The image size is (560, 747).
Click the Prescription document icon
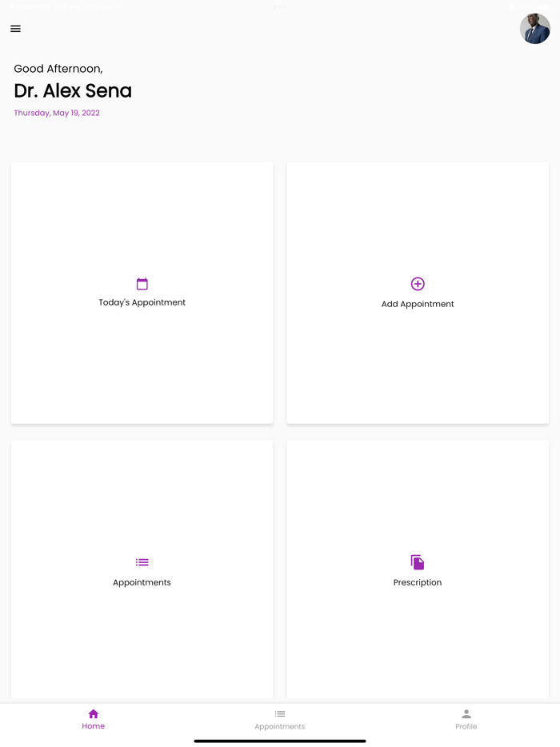(x=418, y=562)
